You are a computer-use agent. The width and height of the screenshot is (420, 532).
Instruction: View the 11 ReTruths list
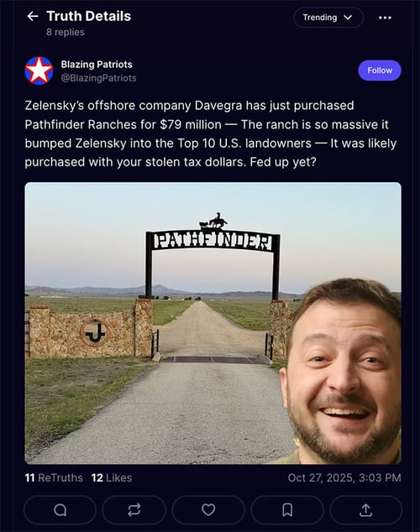pyautogui.click(x=54, y=477)
